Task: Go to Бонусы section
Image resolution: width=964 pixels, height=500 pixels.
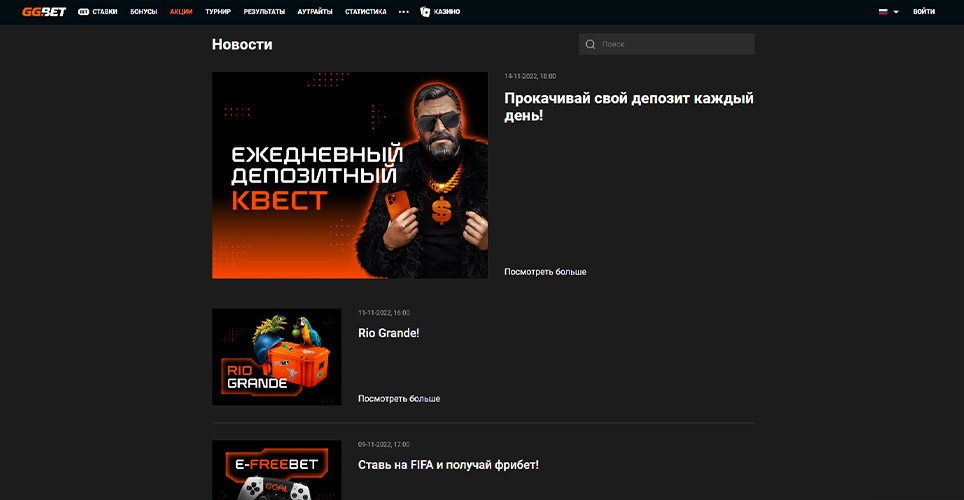Action: [143, 12]
